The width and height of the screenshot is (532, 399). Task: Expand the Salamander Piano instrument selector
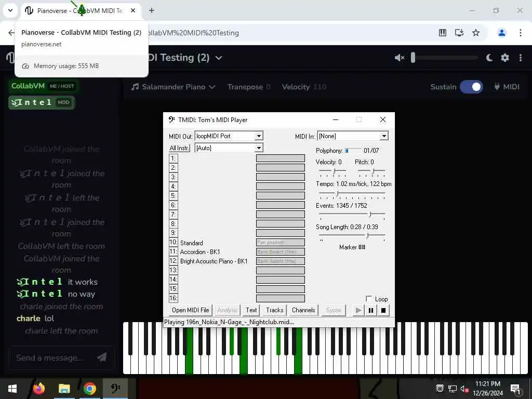(x=174, y=87)
